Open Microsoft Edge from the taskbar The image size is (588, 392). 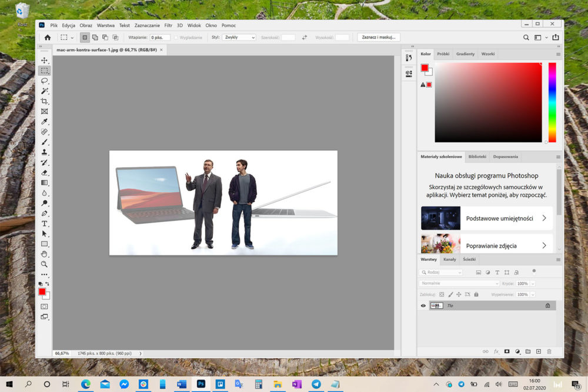point(86,384)
